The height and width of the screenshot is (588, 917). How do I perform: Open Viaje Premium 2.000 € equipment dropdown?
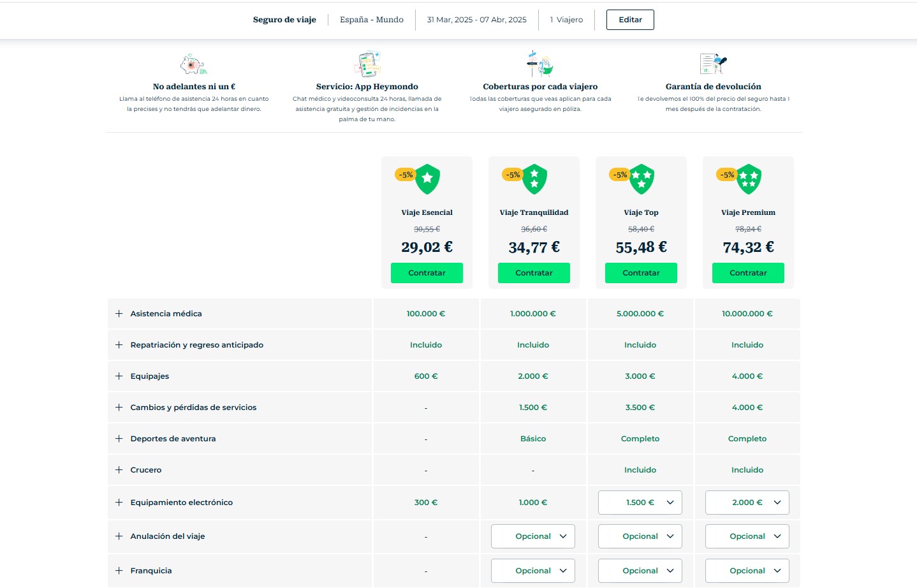point(747,503)
